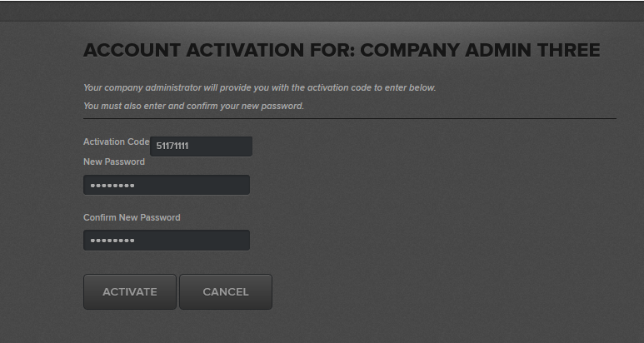Click the Activation Code label
644x343 pixels.
(x=116, y=142)
